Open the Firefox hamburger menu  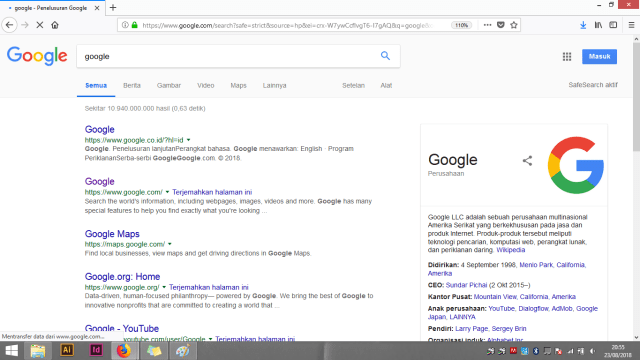coord(631,25)
